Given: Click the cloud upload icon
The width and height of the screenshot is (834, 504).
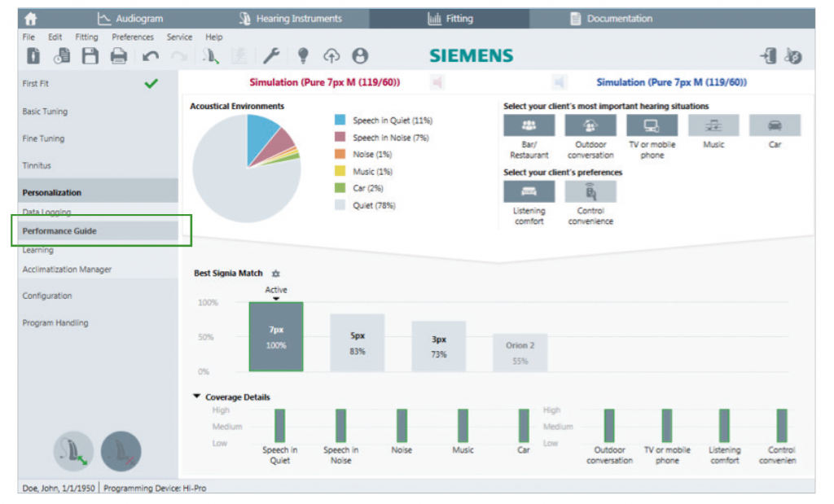Looking at the screenshot, I should (x=331, y=55).
